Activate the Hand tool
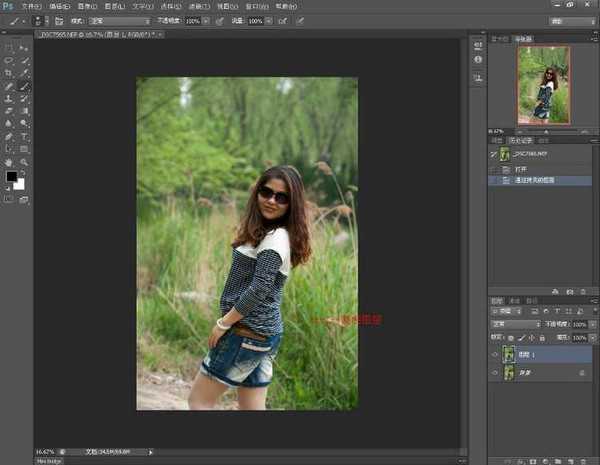This screenshot has width=600, height=465. coord(10,161)
